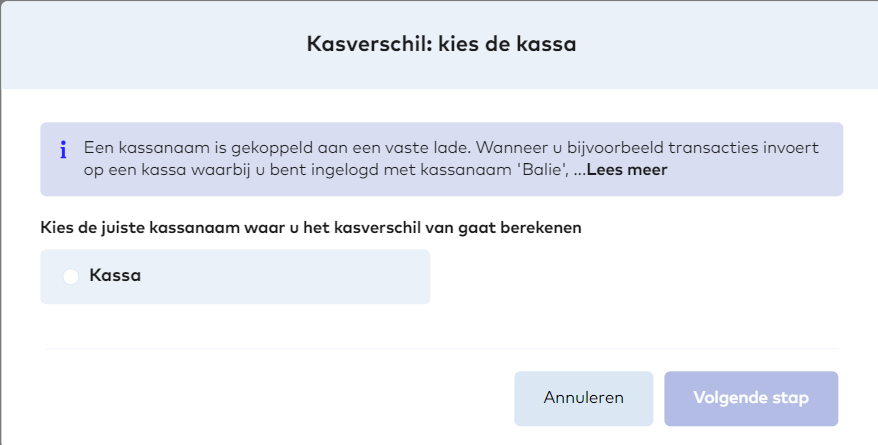Expand info text via 'Lees meer'
The image size is (878, 445).
pos(626,170)
